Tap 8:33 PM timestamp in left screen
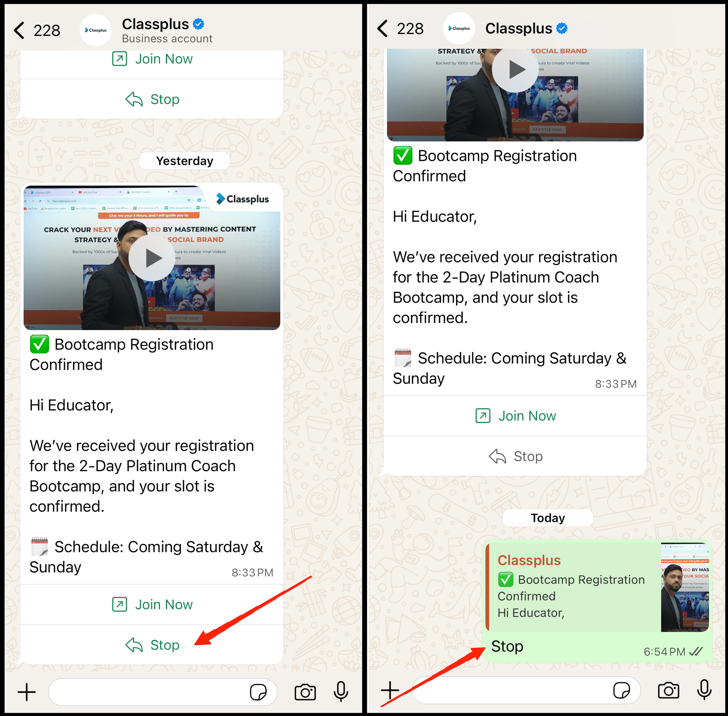 pyautogui.click(x=253, y=573)
